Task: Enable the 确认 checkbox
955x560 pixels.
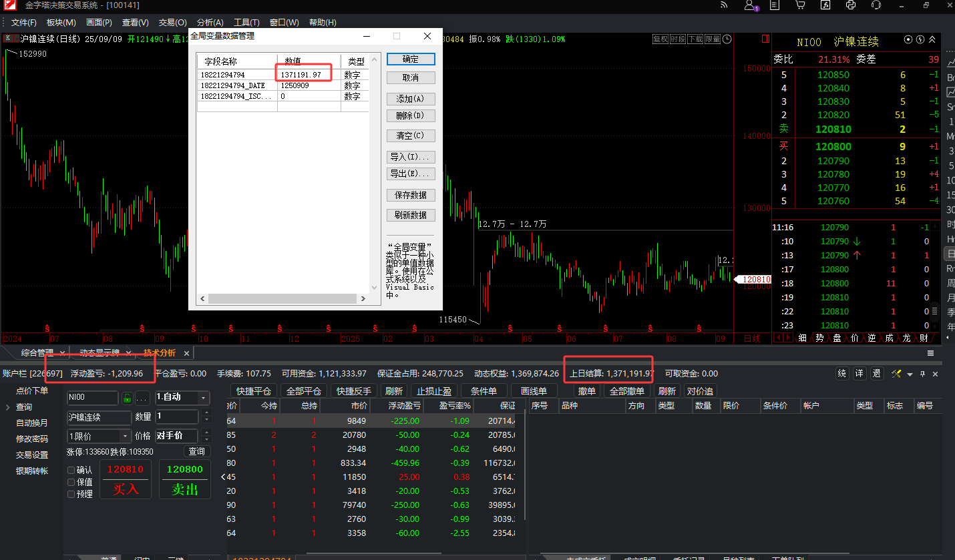Action: point(71,470)
